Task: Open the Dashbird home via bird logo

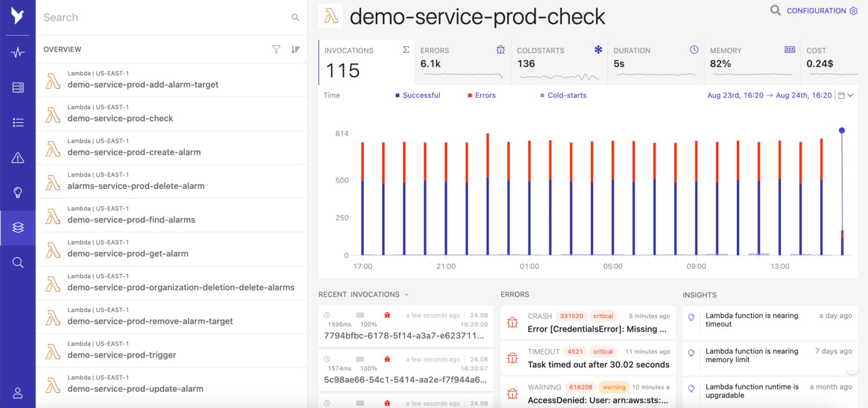Action: click(17, 16)
